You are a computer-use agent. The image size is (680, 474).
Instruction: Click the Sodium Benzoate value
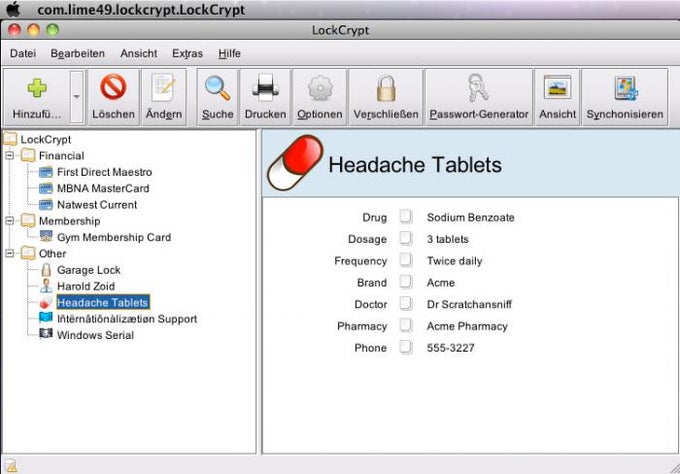click(x=471, y=217)
